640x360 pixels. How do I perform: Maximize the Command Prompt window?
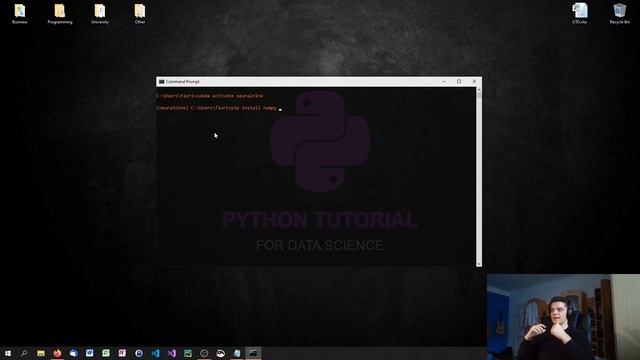point(459,82)
